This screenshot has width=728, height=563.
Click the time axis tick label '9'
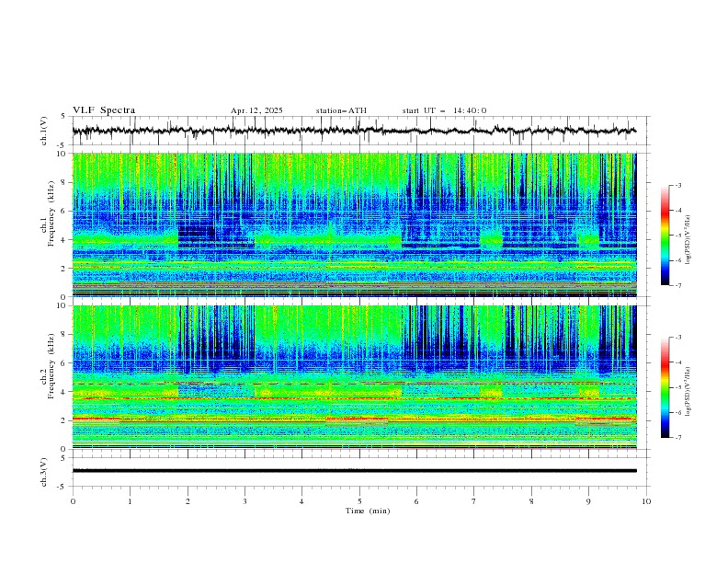(588, 501)
